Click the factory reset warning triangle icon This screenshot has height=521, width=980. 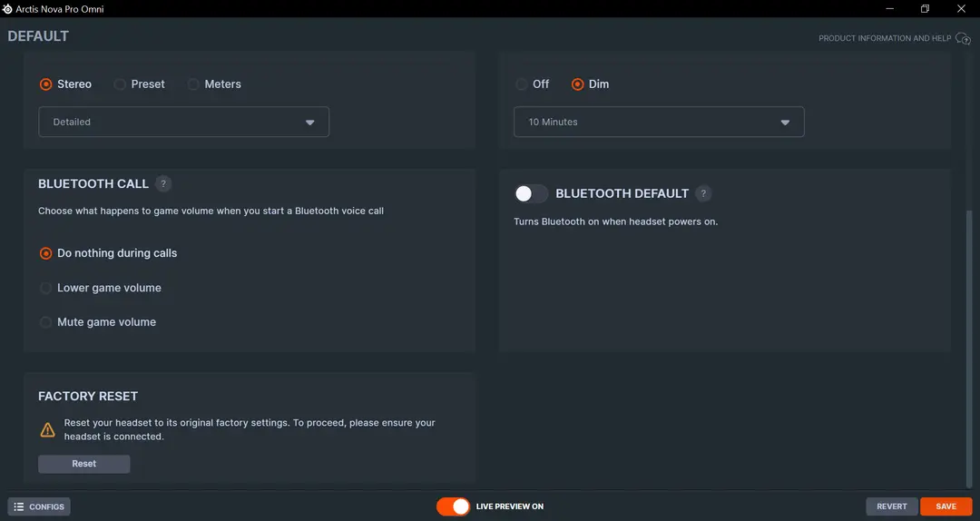click(x=47, y=429)
